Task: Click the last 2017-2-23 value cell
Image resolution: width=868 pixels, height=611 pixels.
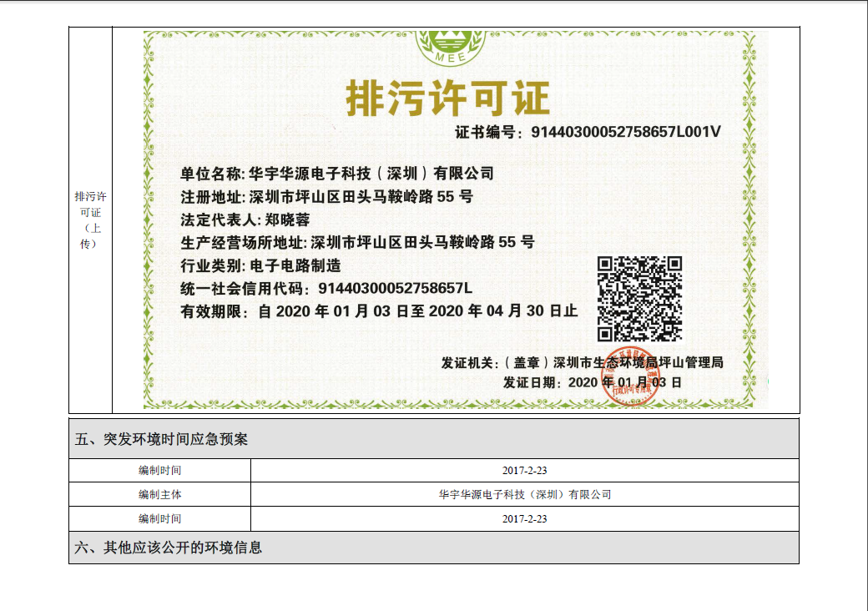Action: point(524,518)
